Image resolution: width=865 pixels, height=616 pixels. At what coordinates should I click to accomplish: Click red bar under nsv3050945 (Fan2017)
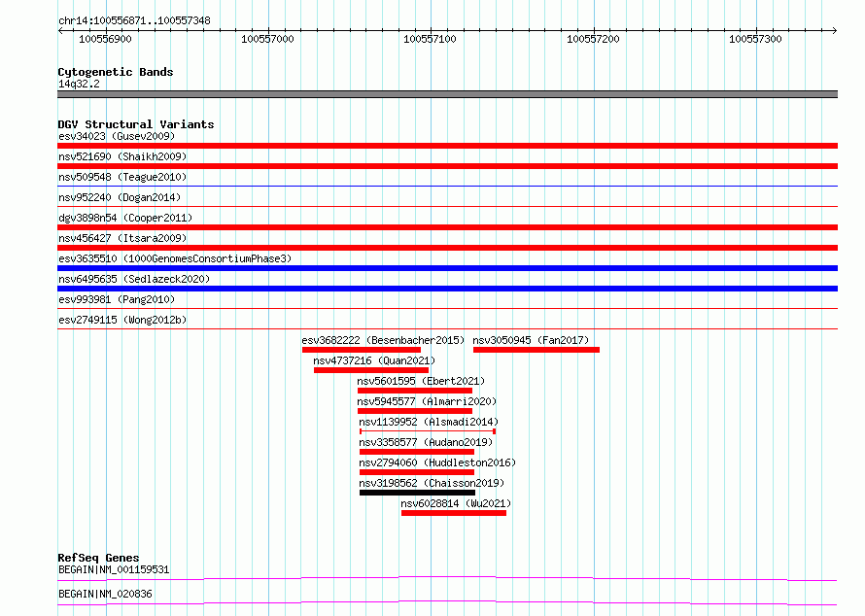point(536,350)
